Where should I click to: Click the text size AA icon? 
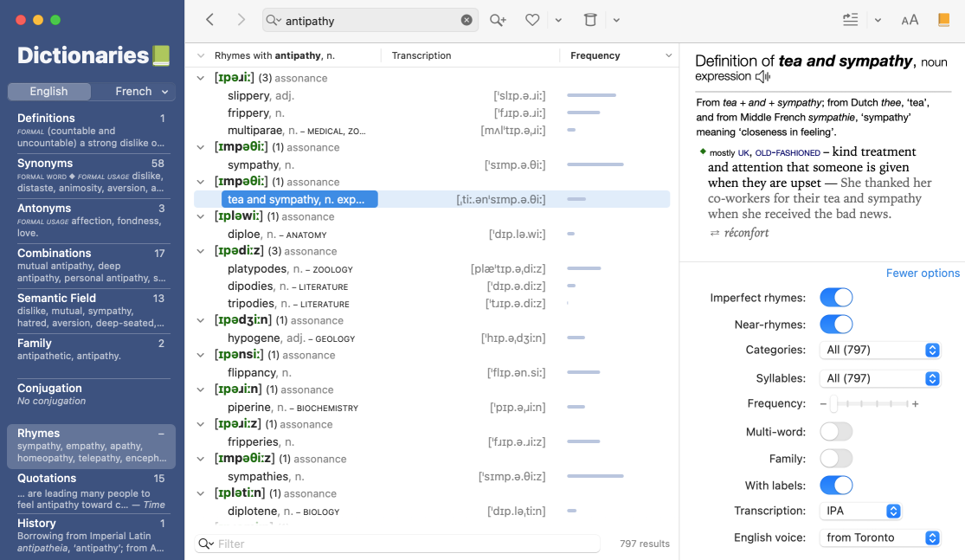tap(910, 20)
